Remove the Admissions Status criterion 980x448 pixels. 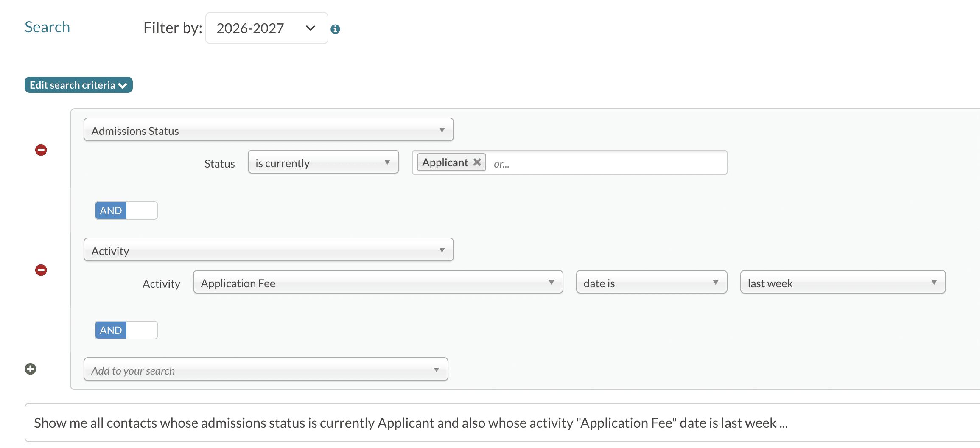41,150
